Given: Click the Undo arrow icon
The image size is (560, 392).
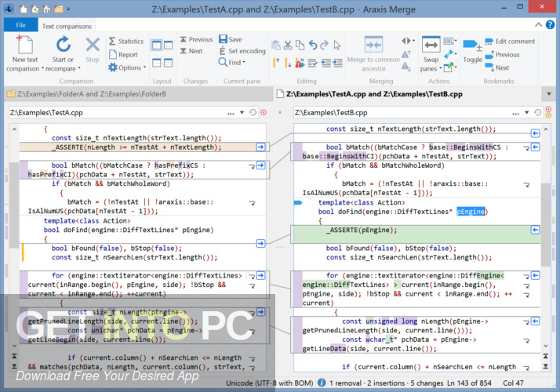Looking at the screenshot, I should [x=313, y=45].
